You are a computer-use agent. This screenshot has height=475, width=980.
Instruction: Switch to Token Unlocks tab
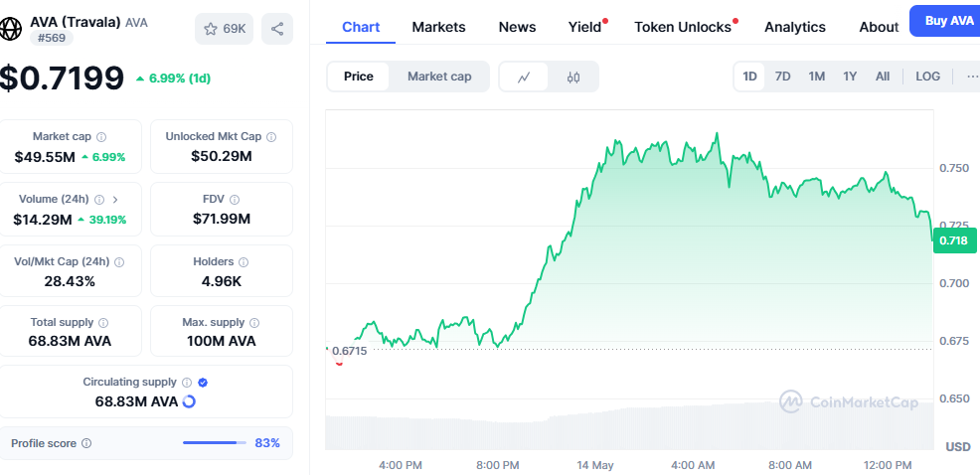(x=683, y=27)
